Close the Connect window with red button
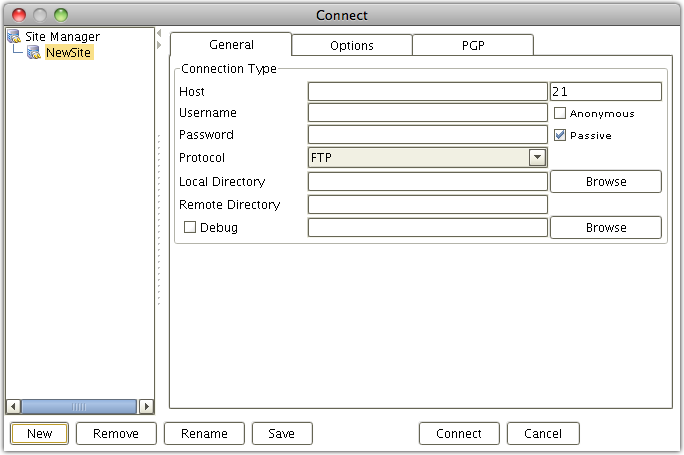The height and width of the screenshot is (455, 684). pos(19,15)
